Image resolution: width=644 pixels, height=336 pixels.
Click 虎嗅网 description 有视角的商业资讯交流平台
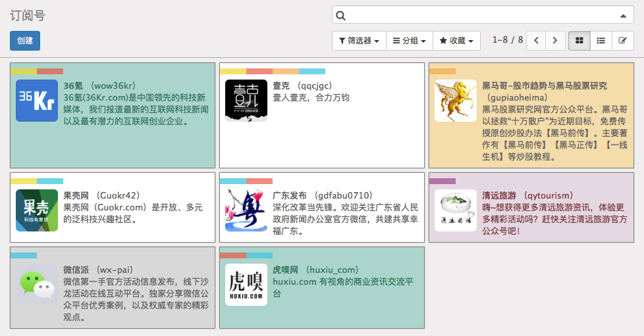(343, 287)
